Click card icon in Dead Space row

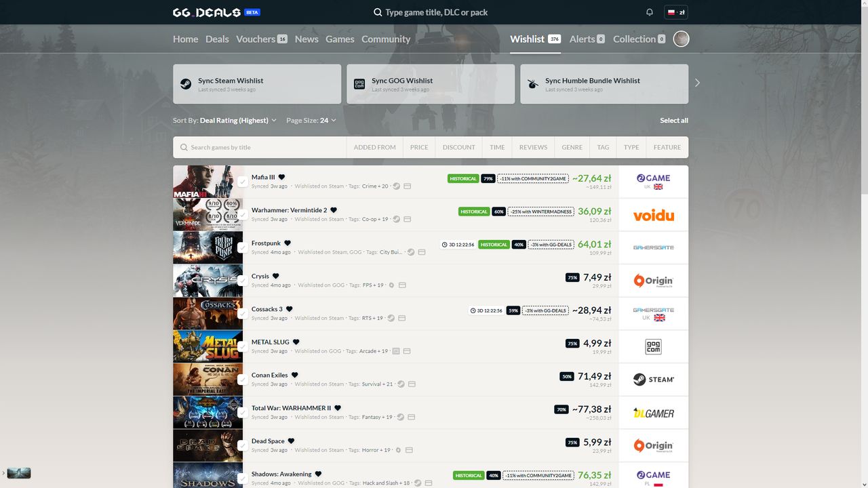409,450
